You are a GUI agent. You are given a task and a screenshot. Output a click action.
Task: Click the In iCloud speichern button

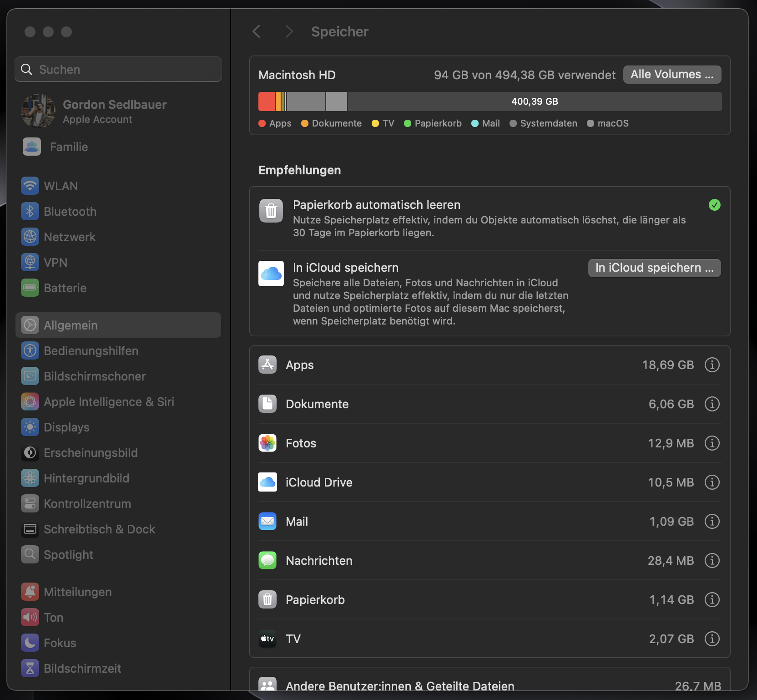[654, 268]
